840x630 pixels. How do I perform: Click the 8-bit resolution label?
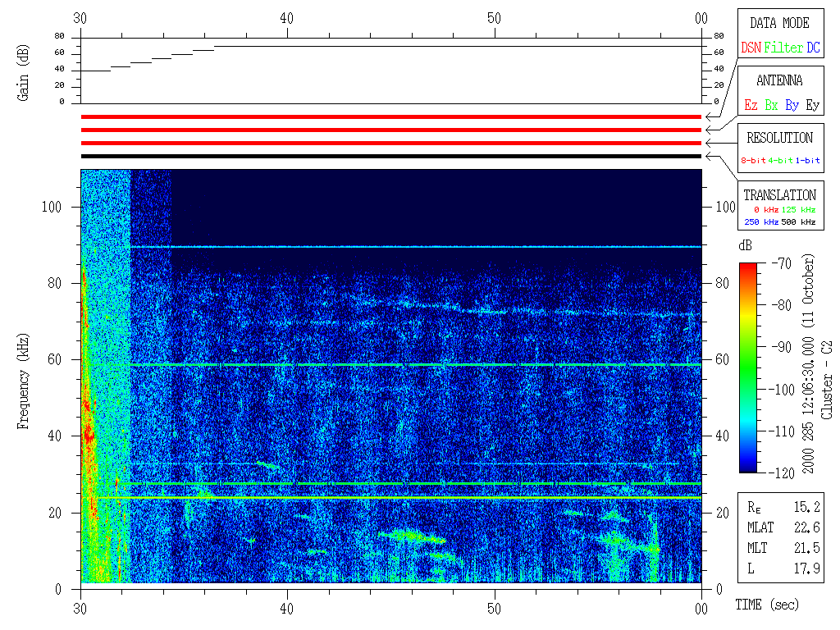pyautogui.click(x=753, y=161)
